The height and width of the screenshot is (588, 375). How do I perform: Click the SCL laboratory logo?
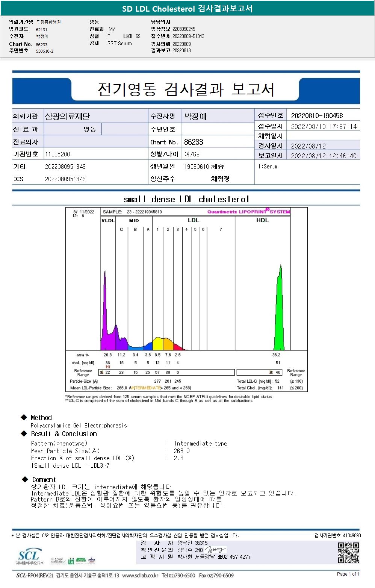click(30, 557)
